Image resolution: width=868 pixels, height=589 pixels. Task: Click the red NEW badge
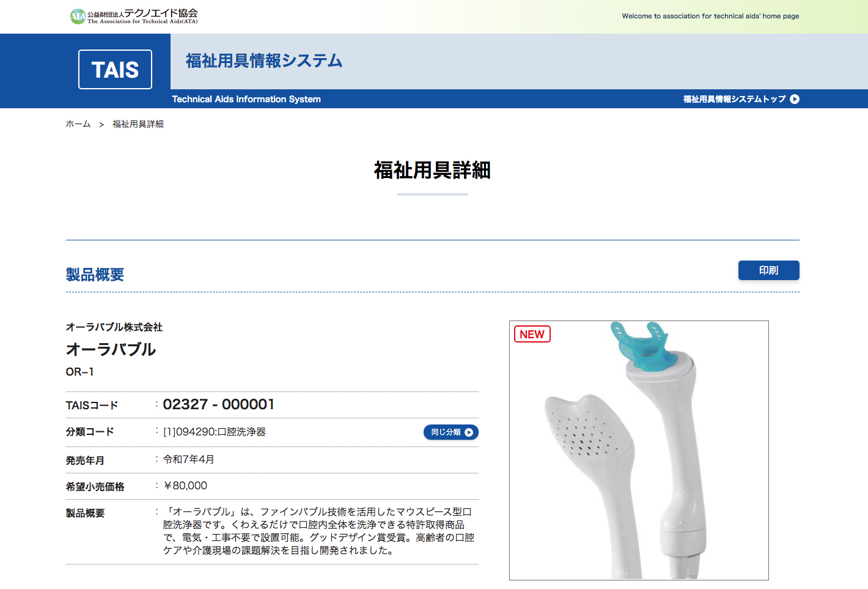[532, 334]
